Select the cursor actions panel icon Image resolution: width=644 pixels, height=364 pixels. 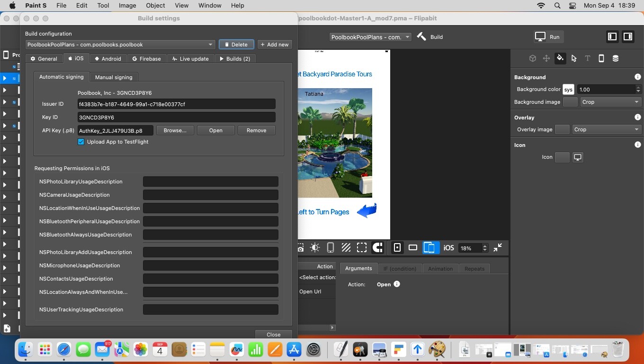[x=574, y=58]
